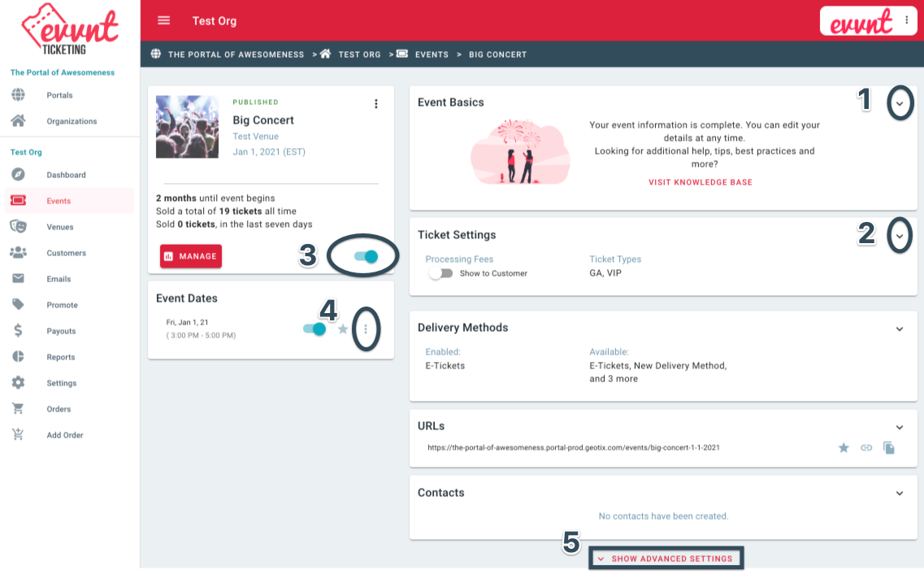This screenshot has height=579, width=924.
Task: Open Venues in the sidebar
Action: 60,226
